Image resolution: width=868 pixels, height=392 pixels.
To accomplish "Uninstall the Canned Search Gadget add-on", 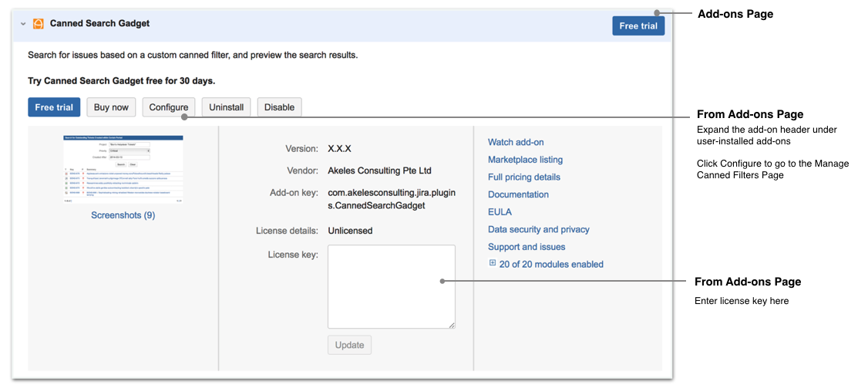I will (226, 107).
